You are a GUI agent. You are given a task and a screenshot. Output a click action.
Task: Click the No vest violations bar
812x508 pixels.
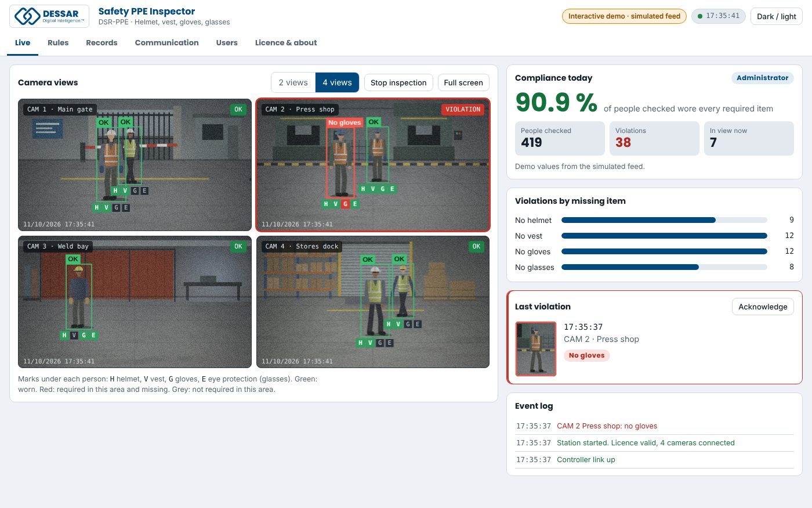coord(664,236)
